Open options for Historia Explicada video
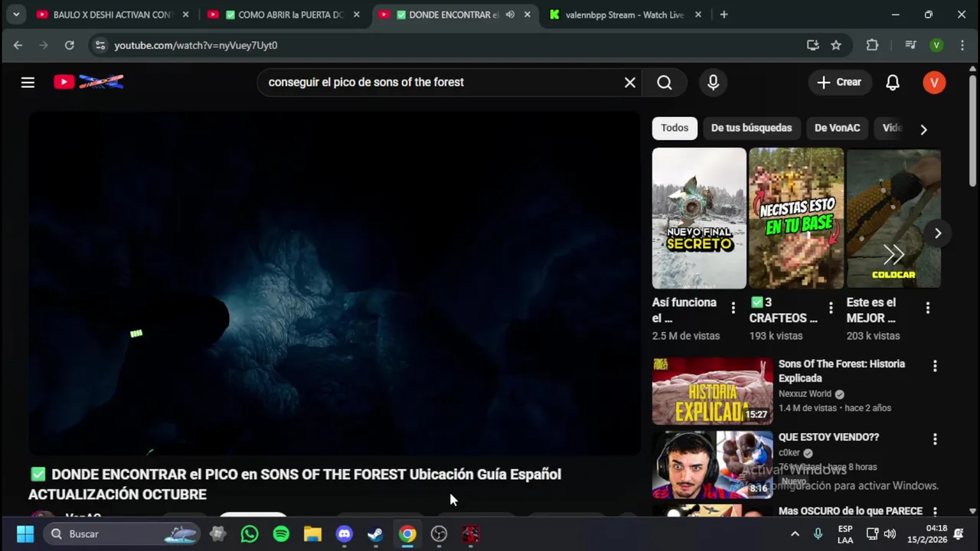The height and width of the screenshot is (551, 980). (x=935, y=366)
